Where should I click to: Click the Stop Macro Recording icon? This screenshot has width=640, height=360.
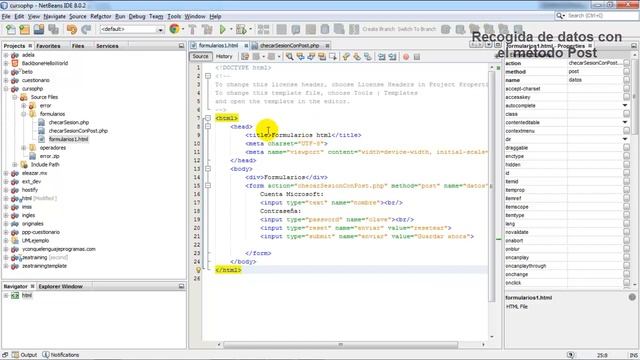click(417, 57)
